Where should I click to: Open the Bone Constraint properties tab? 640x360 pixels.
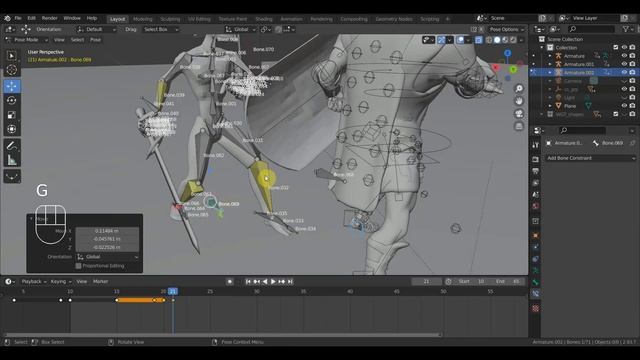(x=536, y=293)
